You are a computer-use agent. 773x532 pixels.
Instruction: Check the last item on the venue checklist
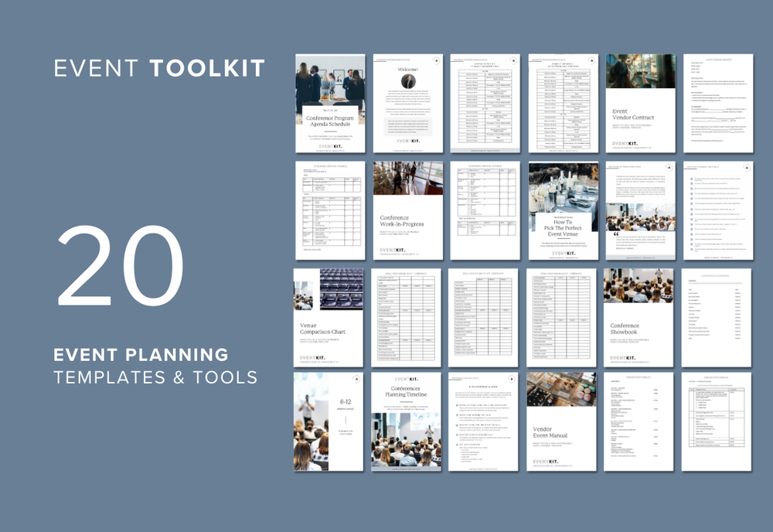[691, 250]
